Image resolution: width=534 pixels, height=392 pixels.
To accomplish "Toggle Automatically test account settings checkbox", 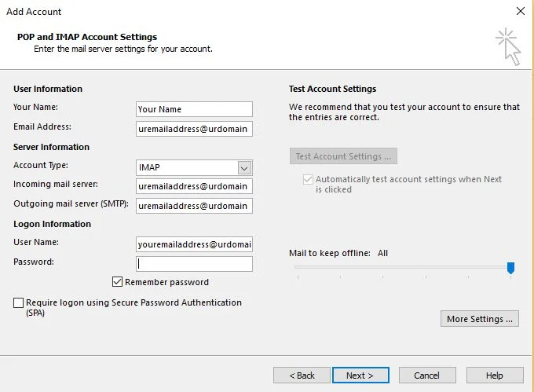I will (x=308, y=179).
